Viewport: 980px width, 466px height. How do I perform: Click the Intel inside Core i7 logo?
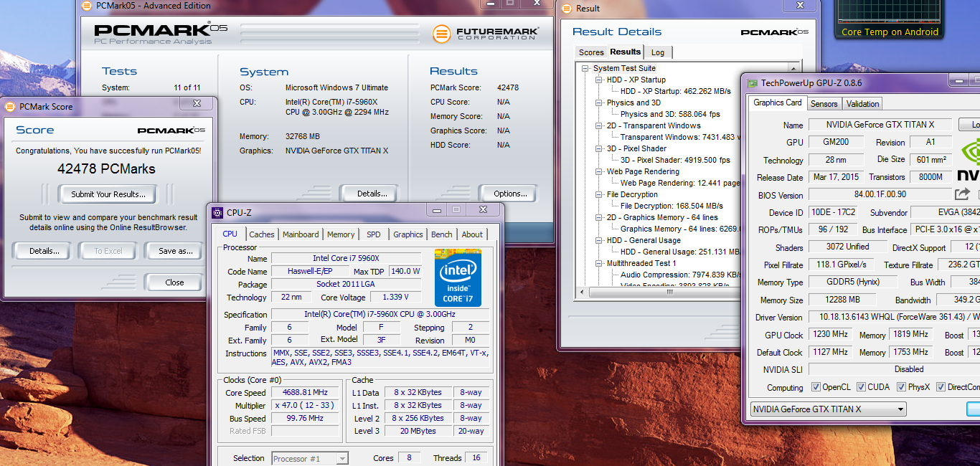[x=458, y=278]
